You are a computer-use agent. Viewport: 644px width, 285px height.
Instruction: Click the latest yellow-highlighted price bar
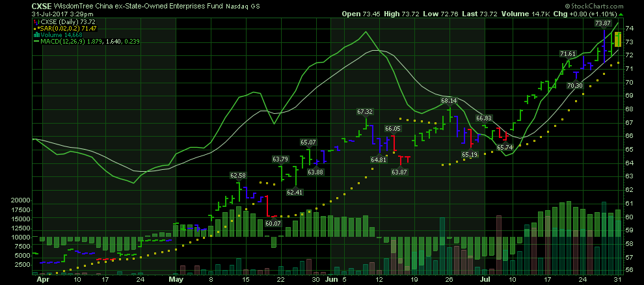coord(617,39)
